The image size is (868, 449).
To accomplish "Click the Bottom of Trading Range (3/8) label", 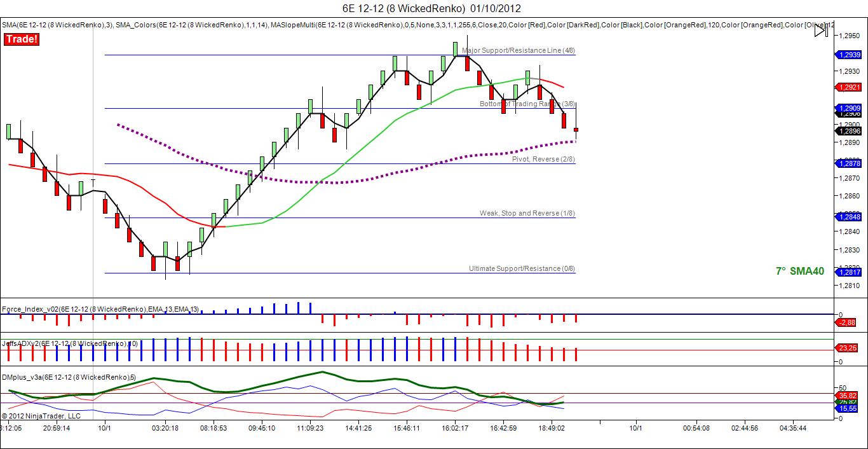I will point(527,104).
